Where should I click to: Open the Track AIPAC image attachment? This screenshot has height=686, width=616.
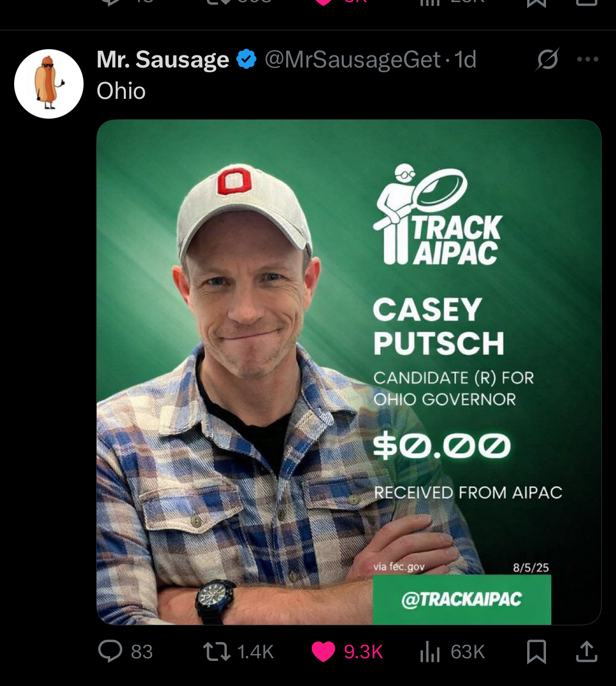[x=349, y=372]
